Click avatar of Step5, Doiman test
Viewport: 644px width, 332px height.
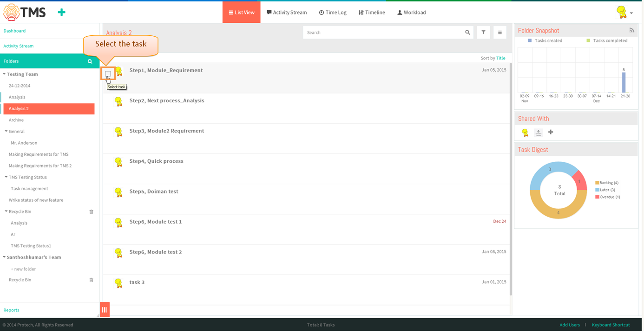[118, 193]
